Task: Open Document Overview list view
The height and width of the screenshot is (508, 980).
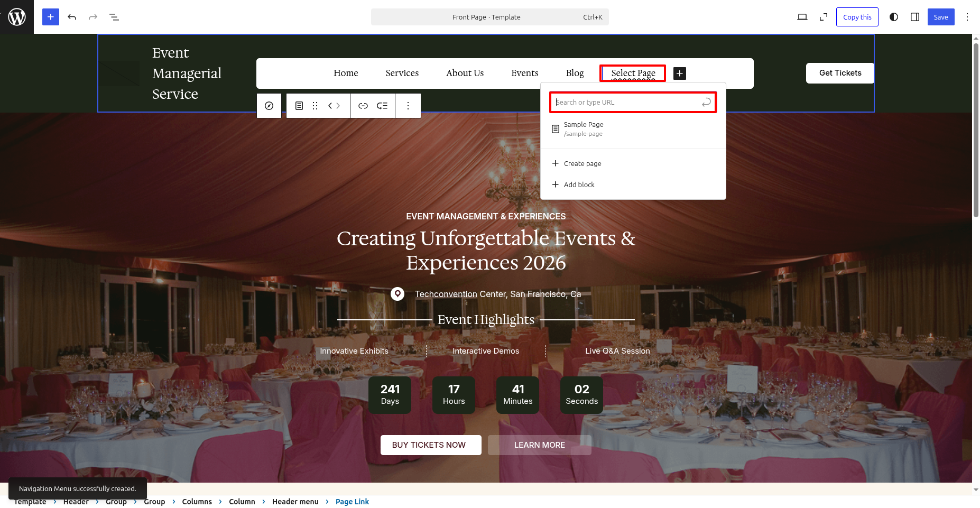Action: [x=114, y=17]
